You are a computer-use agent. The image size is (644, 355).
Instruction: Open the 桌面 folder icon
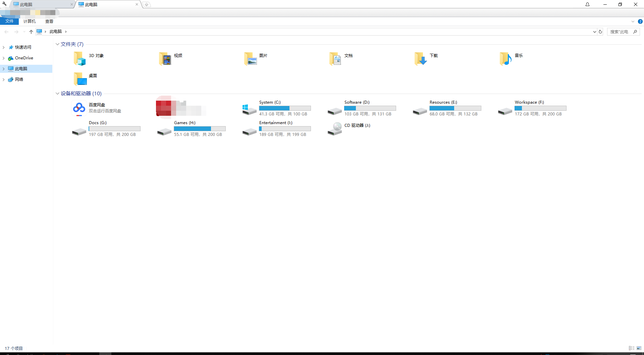coord(80,79)
